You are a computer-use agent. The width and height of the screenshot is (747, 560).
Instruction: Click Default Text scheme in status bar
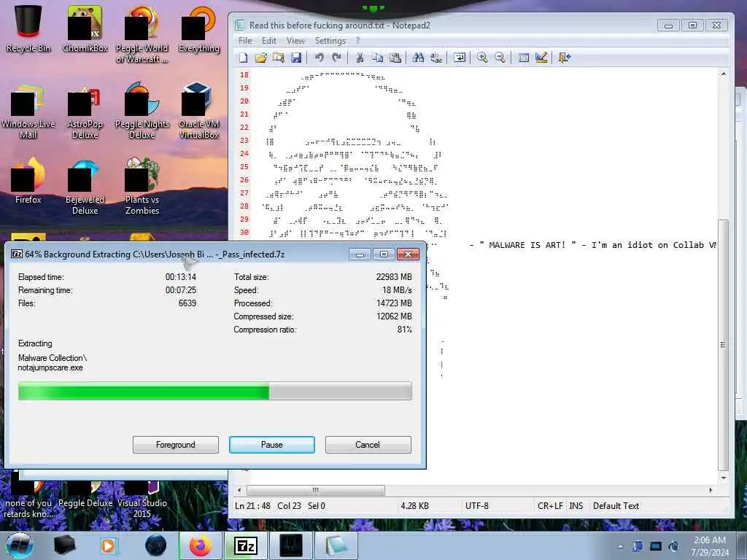[x=616, y=506]
